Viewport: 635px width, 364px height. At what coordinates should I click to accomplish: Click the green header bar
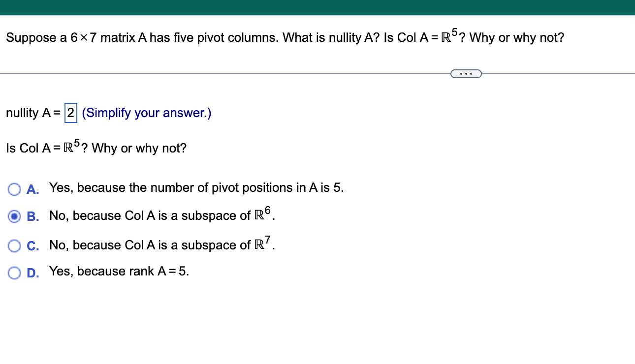click(317, 7)
